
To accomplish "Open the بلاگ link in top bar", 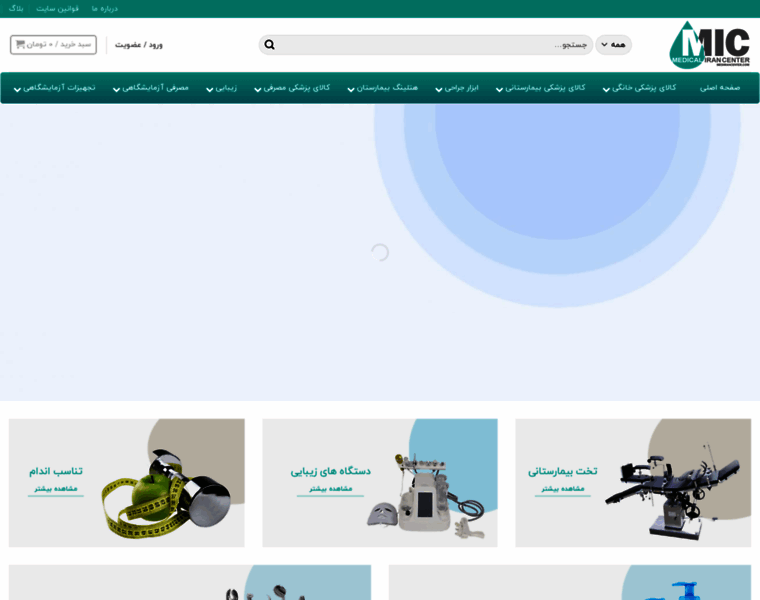I will coord(16,9).
